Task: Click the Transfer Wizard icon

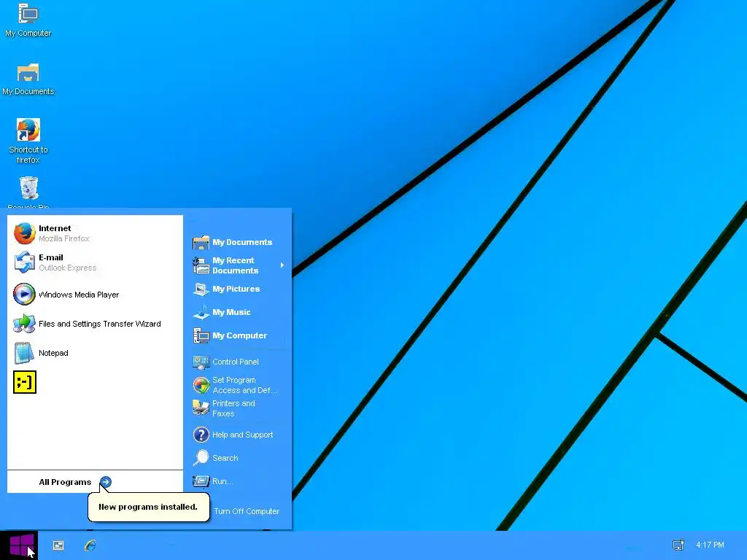Action: [24, 324]
